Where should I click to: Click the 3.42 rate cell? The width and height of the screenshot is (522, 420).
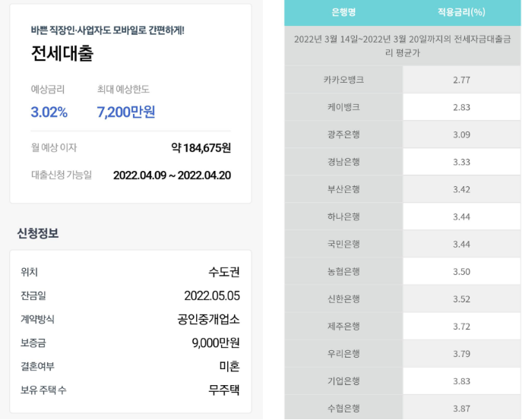462,189
